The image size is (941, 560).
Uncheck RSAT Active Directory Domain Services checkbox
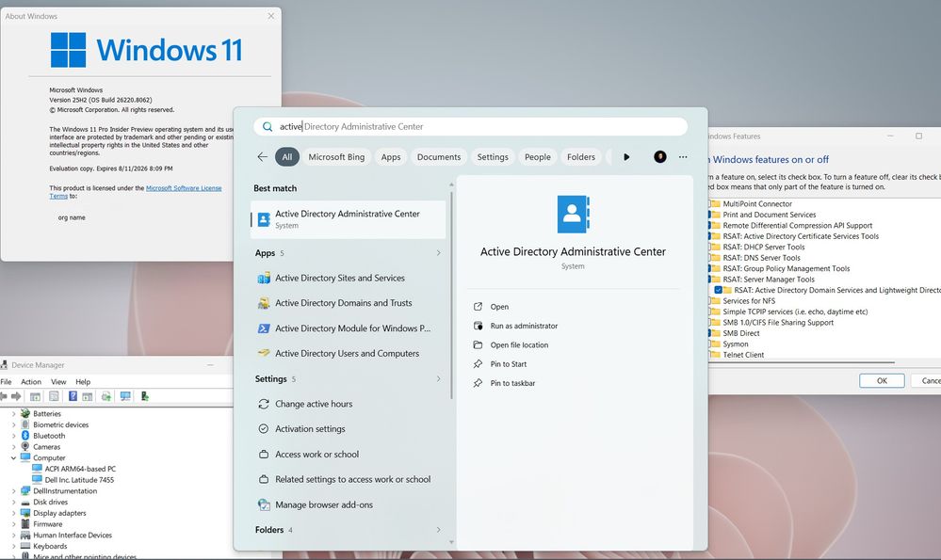(719, 290)
